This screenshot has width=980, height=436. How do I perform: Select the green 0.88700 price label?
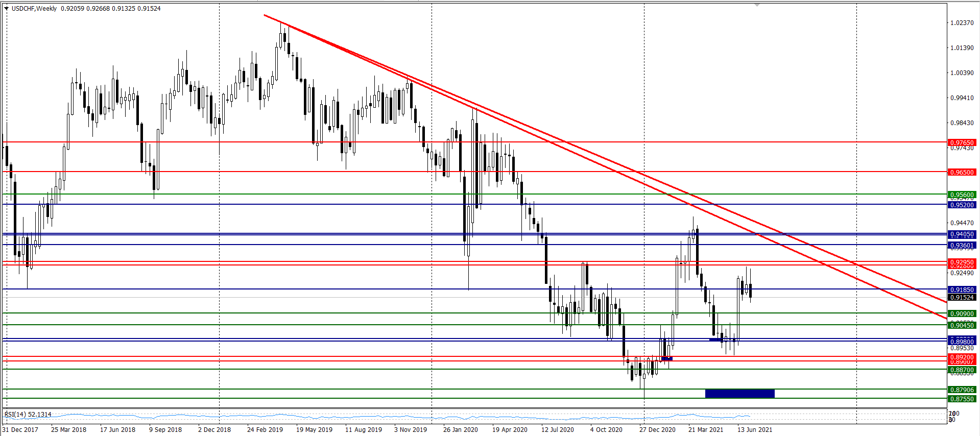coord(962,370)
